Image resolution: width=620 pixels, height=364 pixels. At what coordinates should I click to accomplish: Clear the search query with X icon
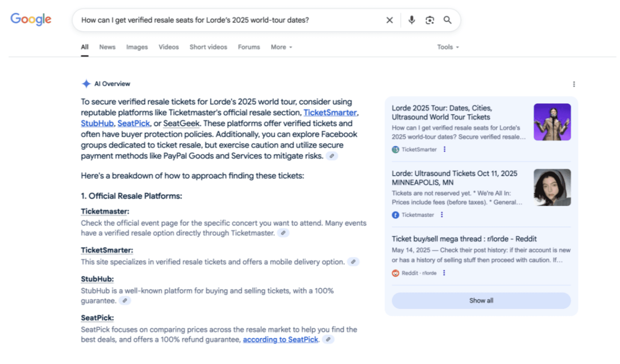(389, 20)
